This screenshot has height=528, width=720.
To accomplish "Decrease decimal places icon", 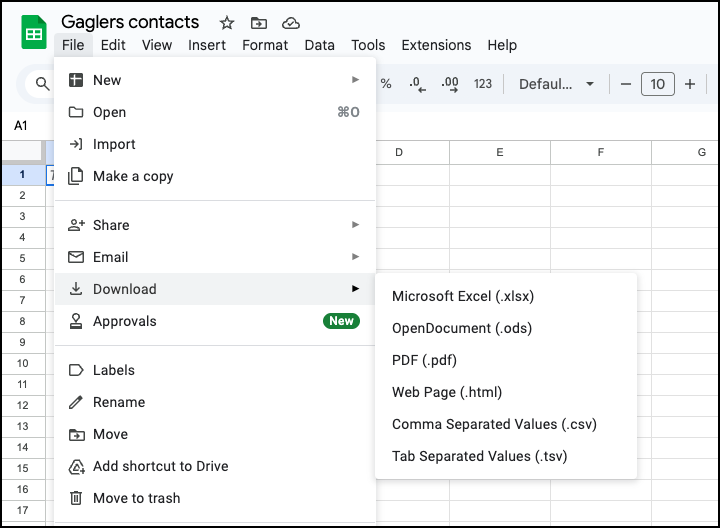I will click(417, 84).
